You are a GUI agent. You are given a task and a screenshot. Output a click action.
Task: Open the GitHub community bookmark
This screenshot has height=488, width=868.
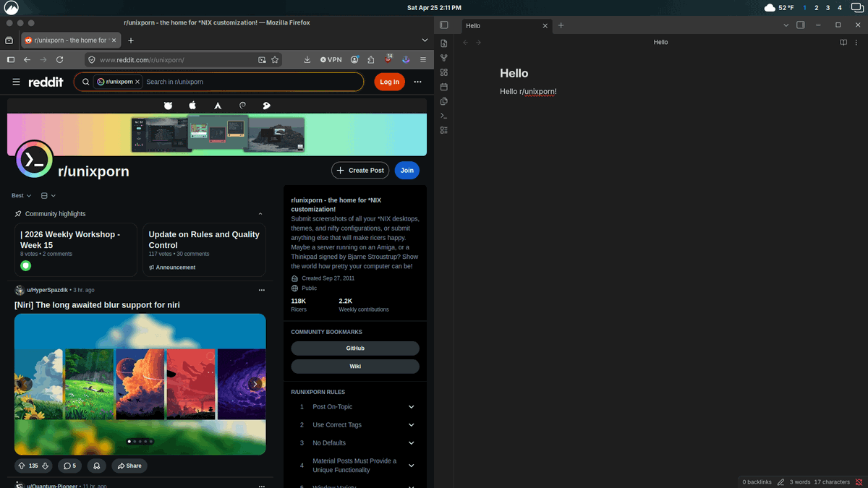point(354,348)
